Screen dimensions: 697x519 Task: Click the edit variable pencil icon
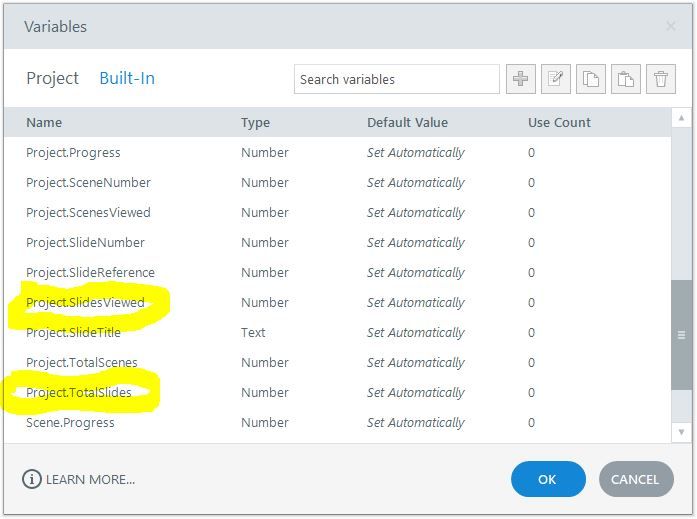pyautogui.click(x=556, y=80)
